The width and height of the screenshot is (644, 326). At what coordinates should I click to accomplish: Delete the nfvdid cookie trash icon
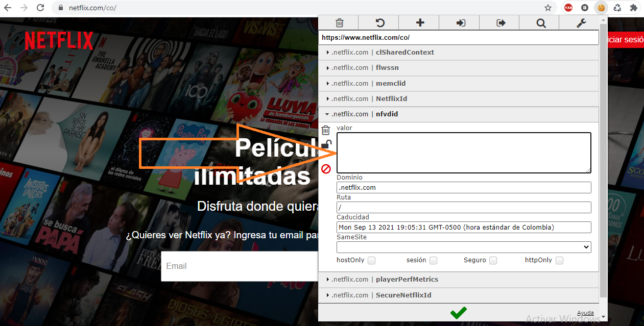[x=326, y=130]
